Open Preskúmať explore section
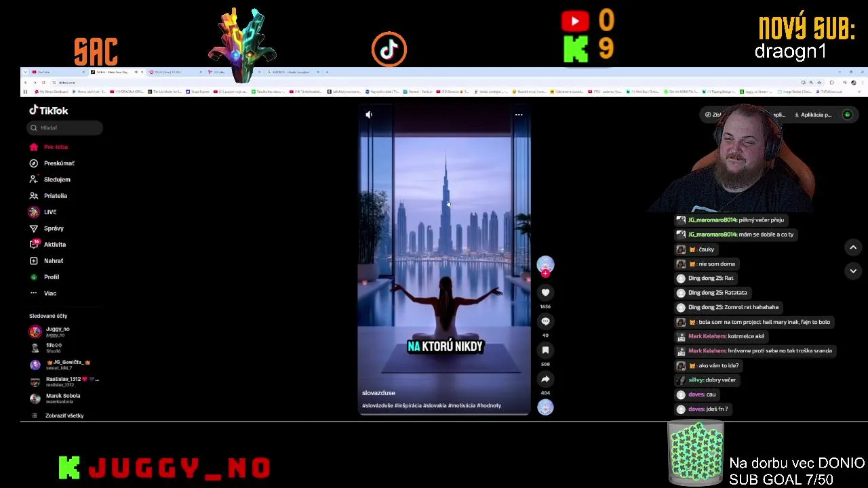868x488 pixels. point(52,163)
